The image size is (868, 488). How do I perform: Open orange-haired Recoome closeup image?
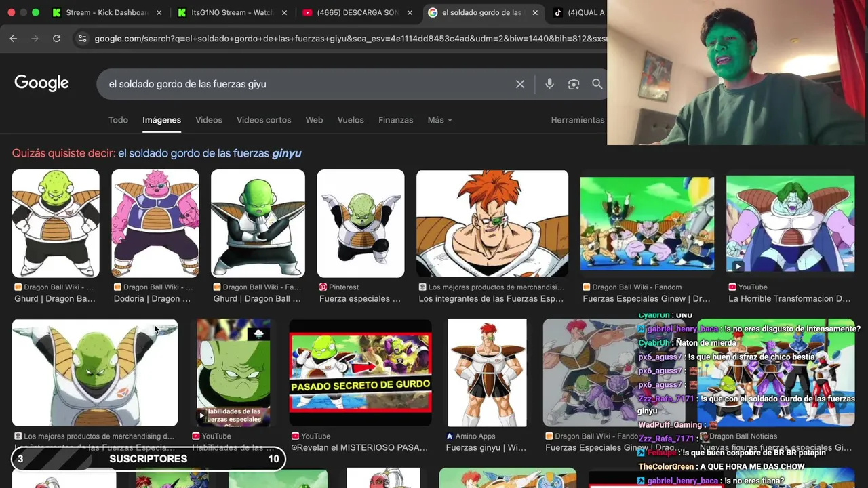point(492,224)
